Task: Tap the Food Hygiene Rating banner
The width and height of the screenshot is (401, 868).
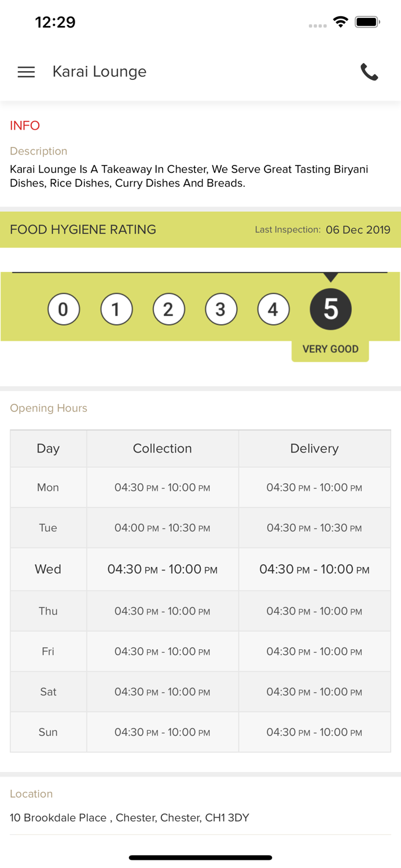Action: [x=83, y=230]
